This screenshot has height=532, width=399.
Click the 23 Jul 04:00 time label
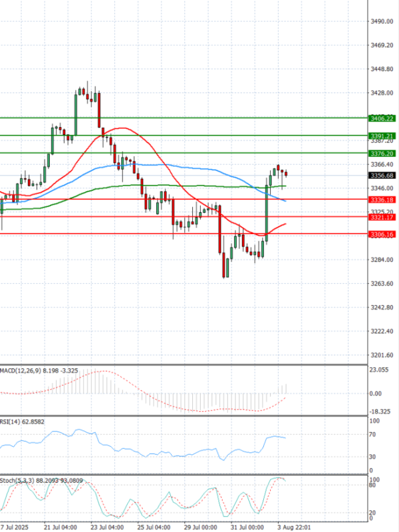[x=107, y=527]
